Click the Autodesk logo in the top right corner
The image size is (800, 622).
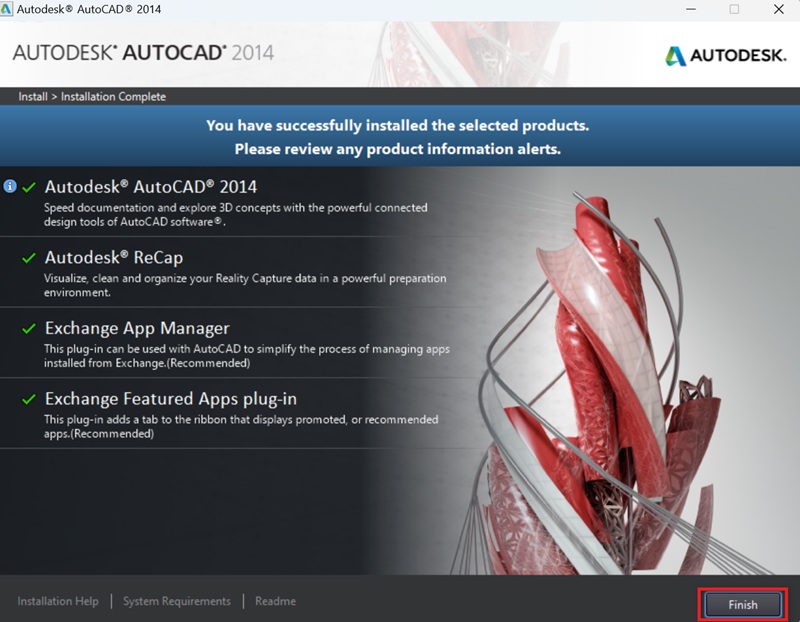point(722,57)
